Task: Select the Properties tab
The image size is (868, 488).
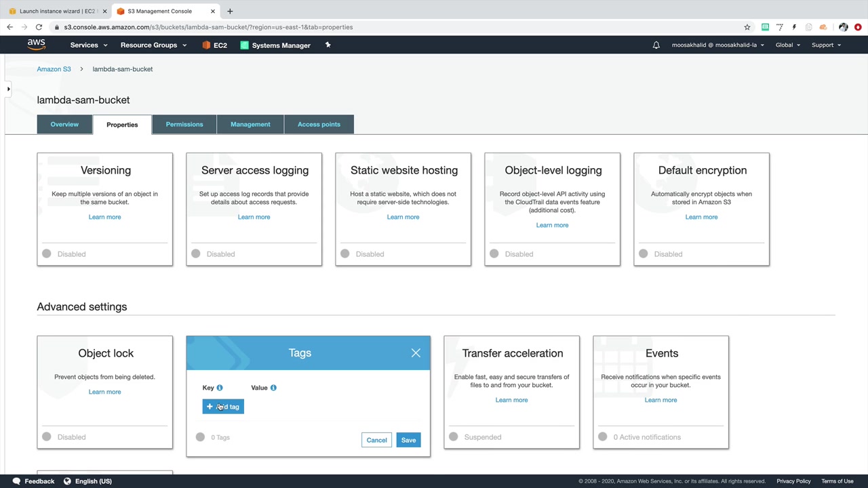Action: point(122,125)
